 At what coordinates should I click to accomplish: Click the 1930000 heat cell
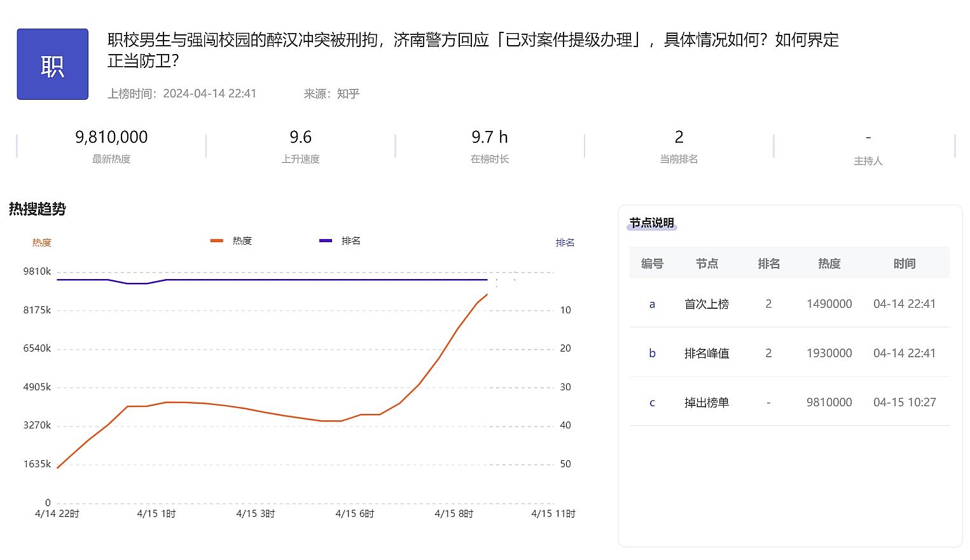tap(829, 353)
